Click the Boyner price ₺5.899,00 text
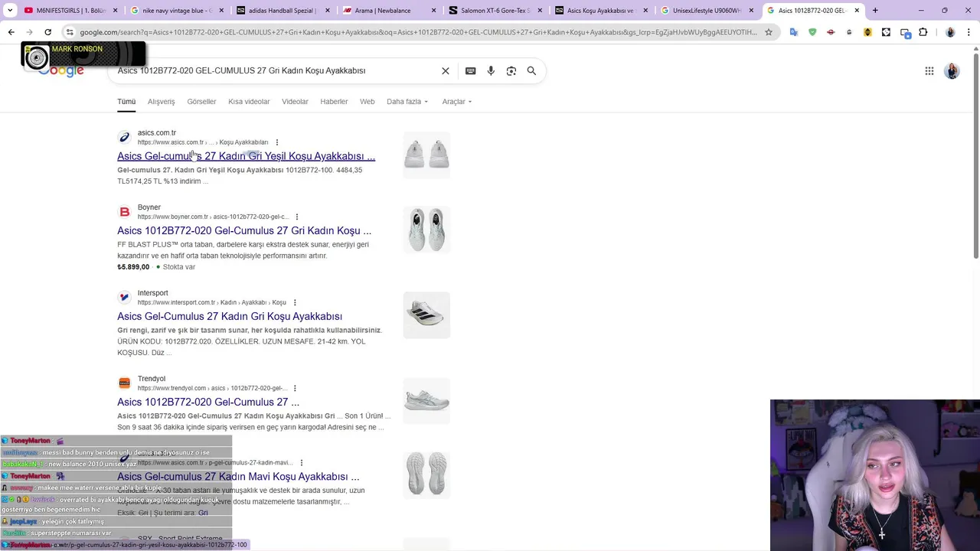 coord(133,267)
